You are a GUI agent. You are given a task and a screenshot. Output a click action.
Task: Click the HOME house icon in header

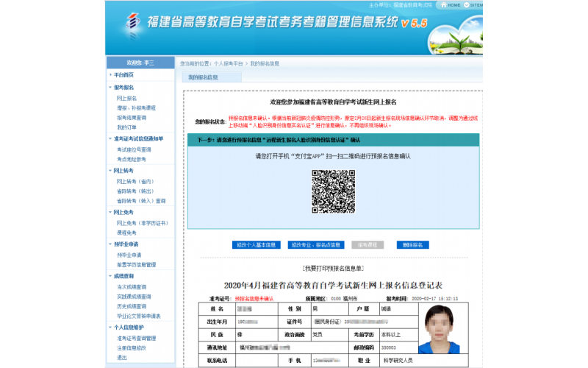point(444,5)
